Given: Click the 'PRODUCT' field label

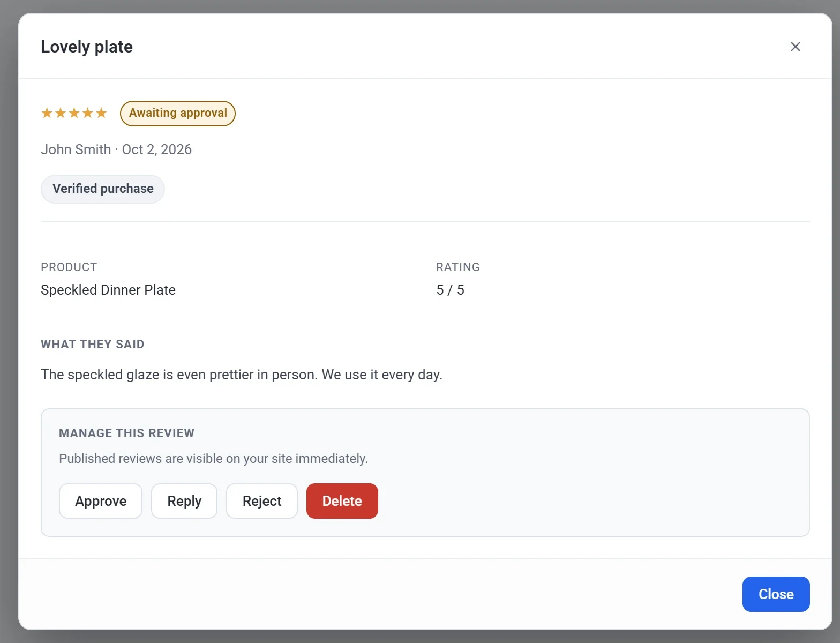Looking at the screenshot, I should point(69,267).
